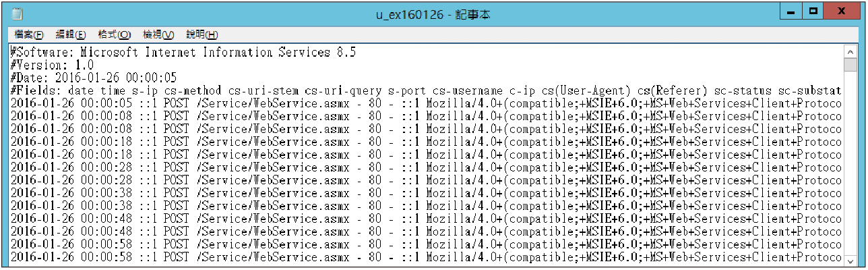Open the 編輯(E) menu
868x270 pixels.
(x=70, y=34)
